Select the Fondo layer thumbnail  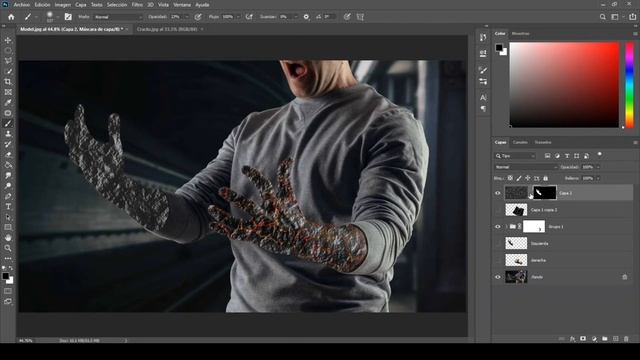(516, 277)
